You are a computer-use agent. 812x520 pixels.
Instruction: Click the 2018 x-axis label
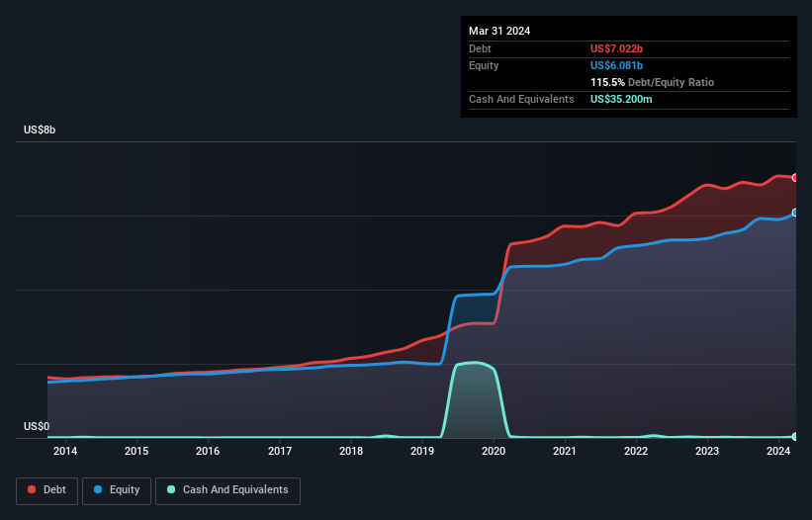point(351,451)
